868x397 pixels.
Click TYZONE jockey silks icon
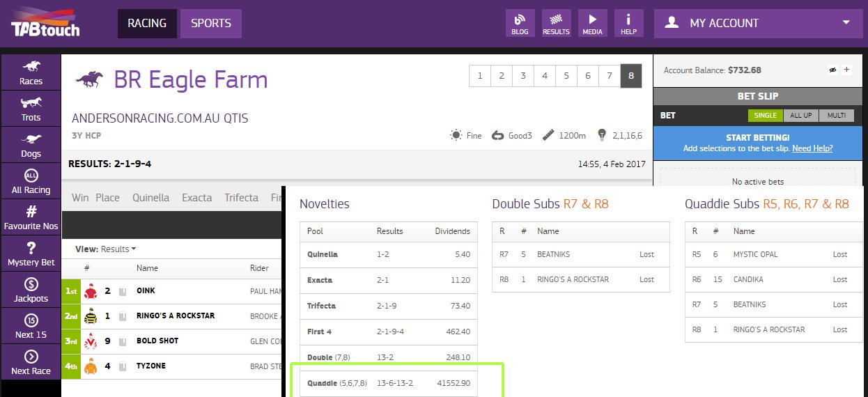coord(89,366)
